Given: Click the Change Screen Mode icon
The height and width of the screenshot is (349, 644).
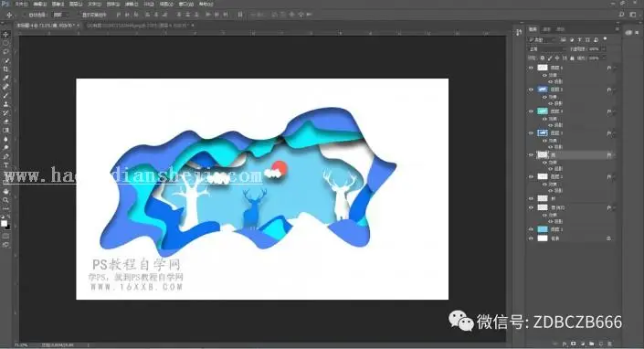Looking at the screenshot, I should tap(5, 245).
